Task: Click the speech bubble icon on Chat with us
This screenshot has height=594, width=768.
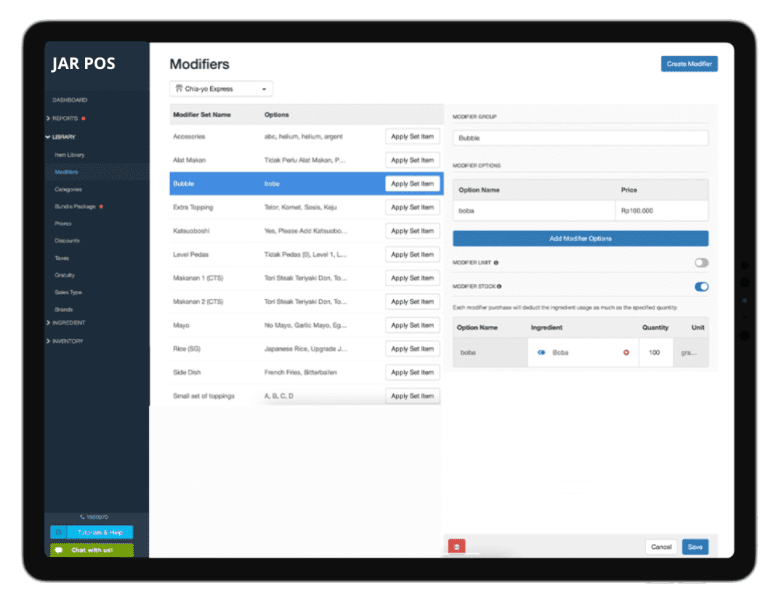Action: 59,550
